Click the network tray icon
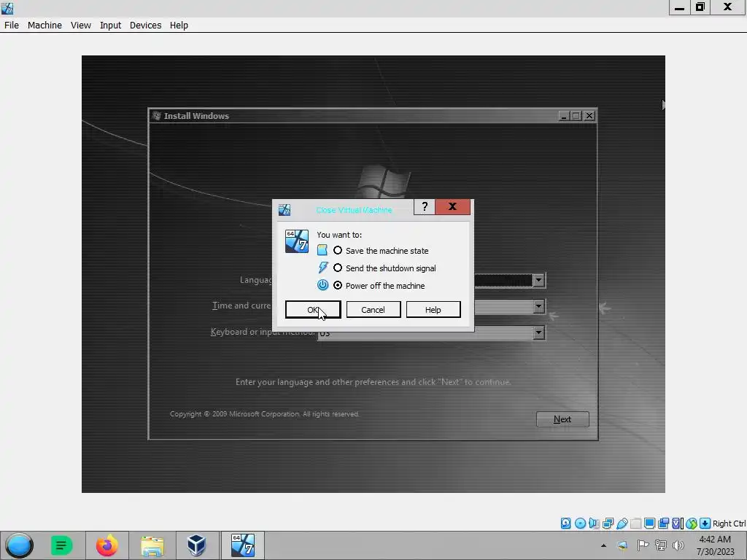The height and width of the screenshot is (560, 747). [661, 545]
